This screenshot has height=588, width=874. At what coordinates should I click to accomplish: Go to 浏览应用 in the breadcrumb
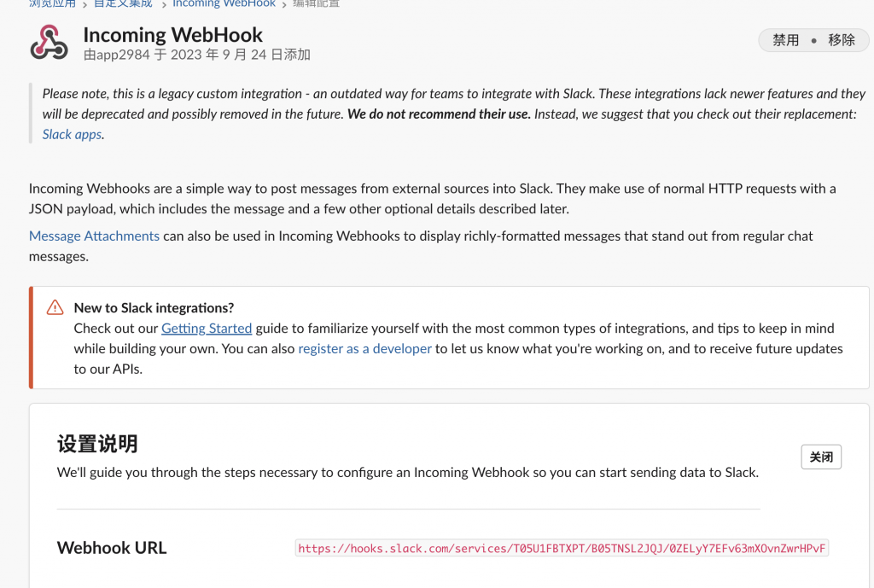tap(53, 3)
